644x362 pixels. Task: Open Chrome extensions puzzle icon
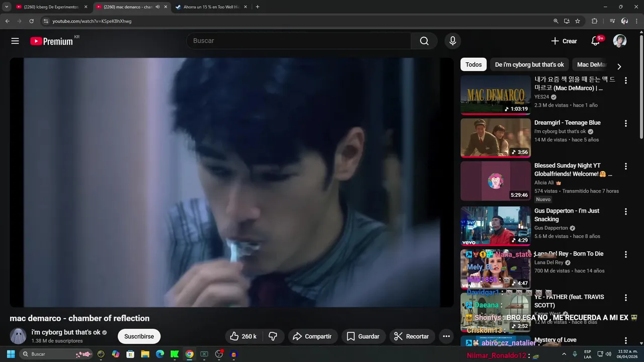click(594, 21)
